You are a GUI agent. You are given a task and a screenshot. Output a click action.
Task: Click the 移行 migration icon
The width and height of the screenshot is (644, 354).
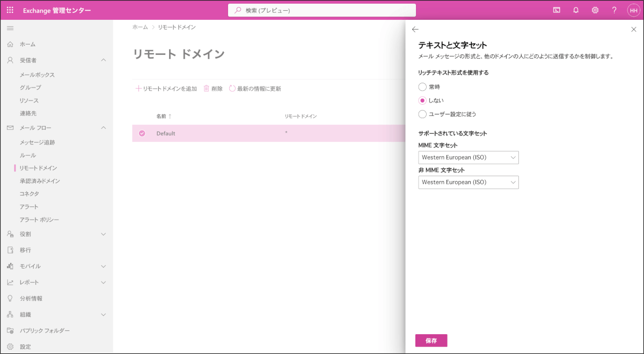pyautogui.click(x=10, y=250)
